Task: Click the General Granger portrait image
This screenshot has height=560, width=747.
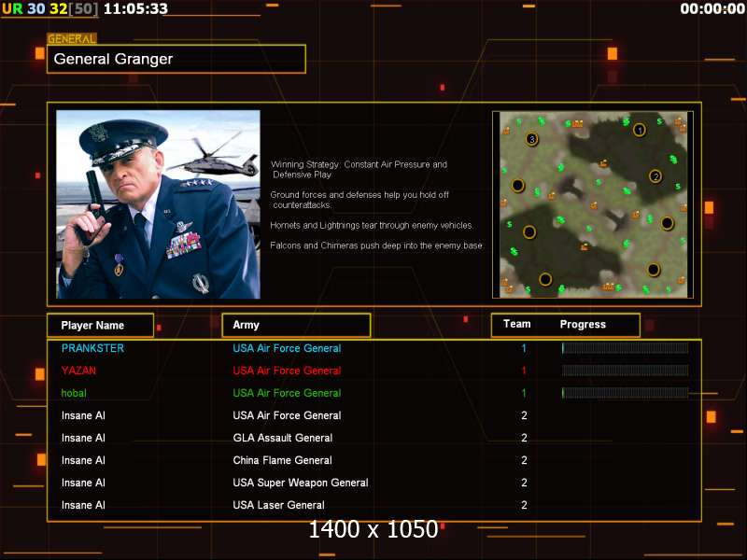Action: [x=158, y=204]
